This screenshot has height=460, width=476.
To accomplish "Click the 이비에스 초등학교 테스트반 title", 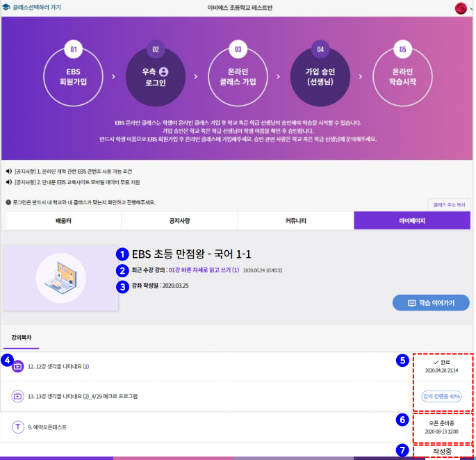I will [x=240, y=8].
